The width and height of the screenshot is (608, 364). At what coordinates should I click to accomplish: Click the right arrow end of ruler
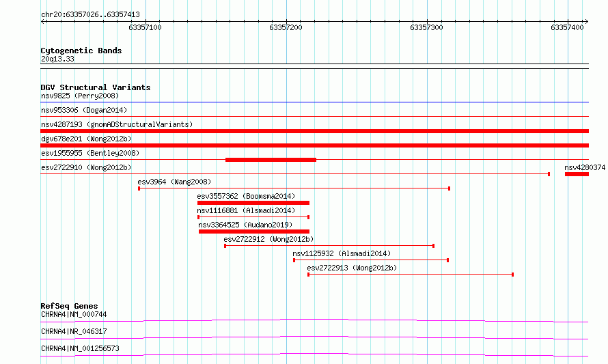click(x=586, y=21)
